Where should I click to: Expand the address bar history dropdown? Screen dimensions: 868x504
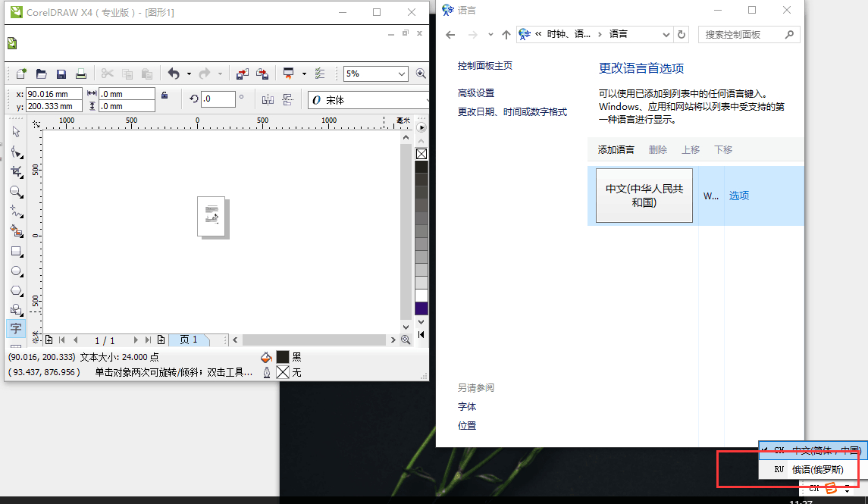666,34
